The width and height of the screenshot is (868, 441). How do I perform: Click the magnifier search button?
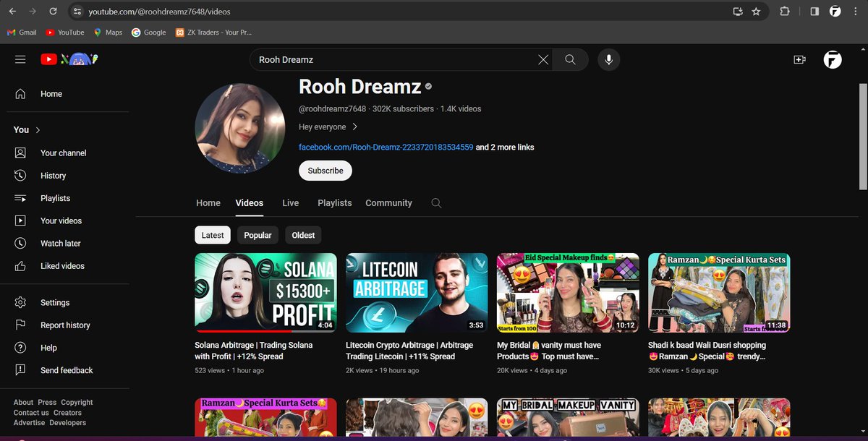tap(570, 59)
